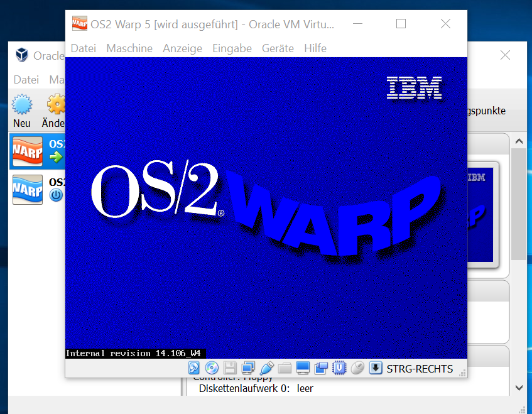Select the powered-off OS2 Warp VM entry

[x=37, y=189]
